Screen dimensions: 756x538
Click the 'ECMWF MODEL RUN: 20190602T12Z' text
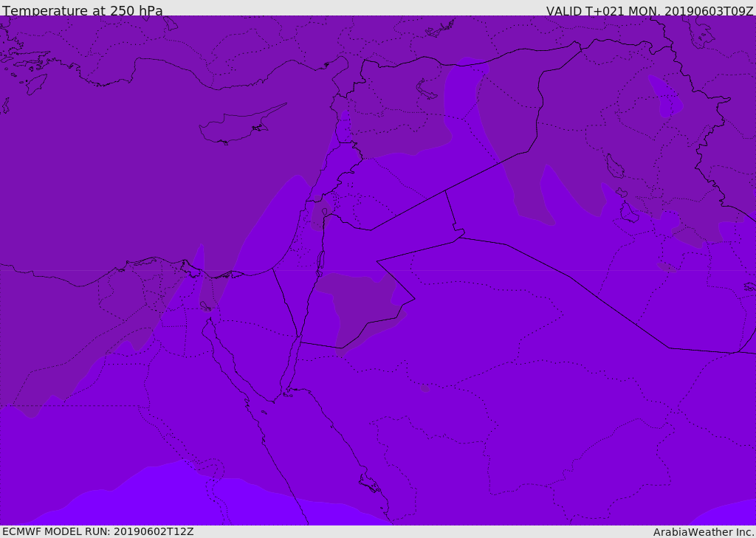pos(98,531)
